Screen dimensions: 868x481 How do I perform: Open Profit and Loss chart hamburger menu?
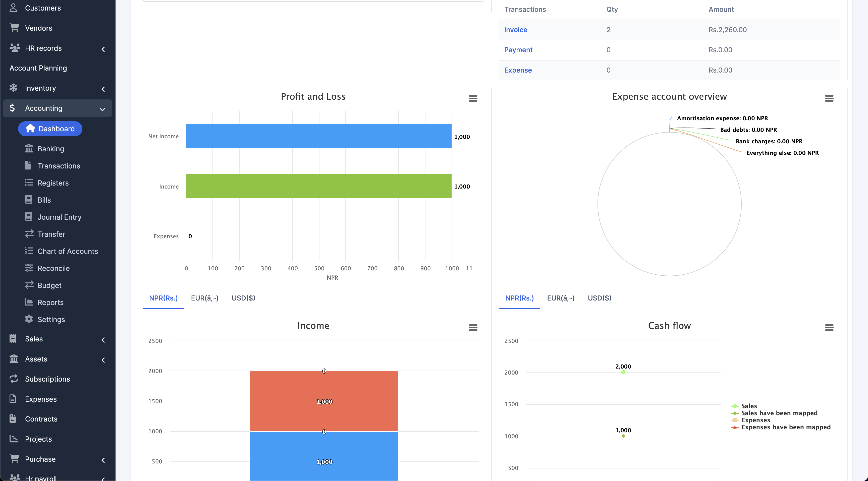tap(473, 98)
